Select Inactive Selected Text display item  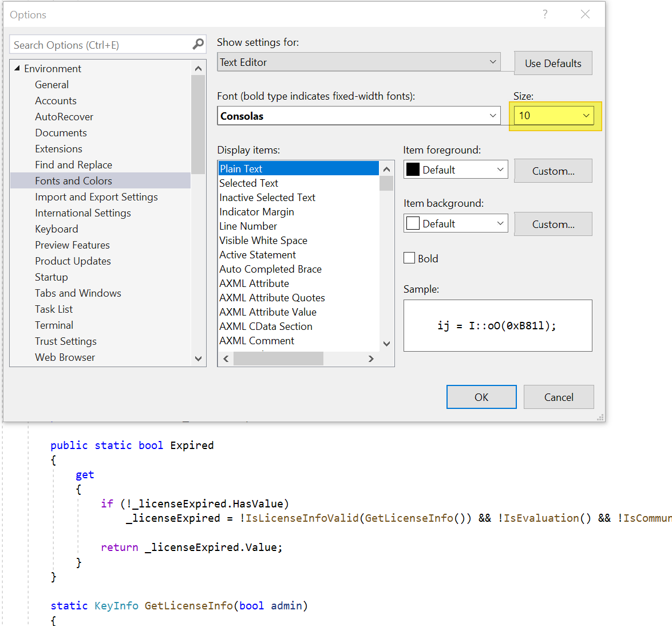pyautogui.click(x=267, y=197)
